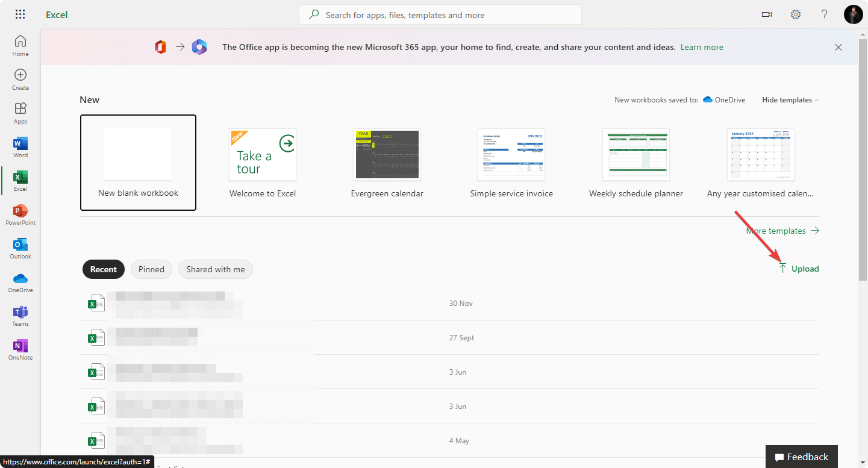
Task: Launch PowerPoint from the sidebar
Action: click(20, 214)
